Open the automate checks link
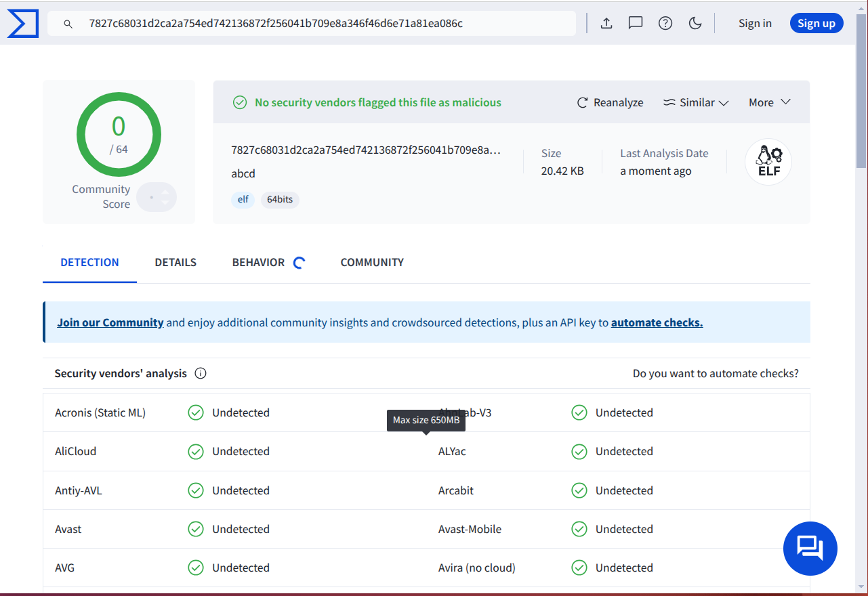Image resolution: width=868 pixels, height=596 pixels. point(657,322)
